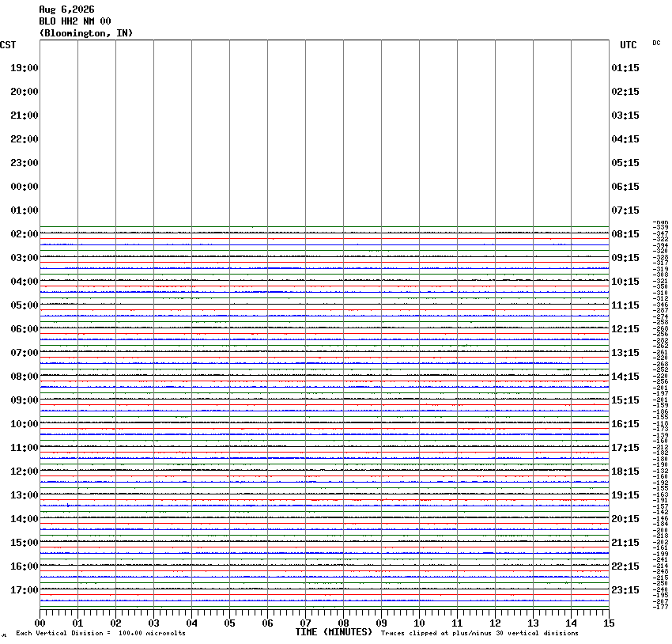The height and width of the screenshot is (644, 672).
Task: Click the 08:15 UTC row label
Action: click(625, 234)
